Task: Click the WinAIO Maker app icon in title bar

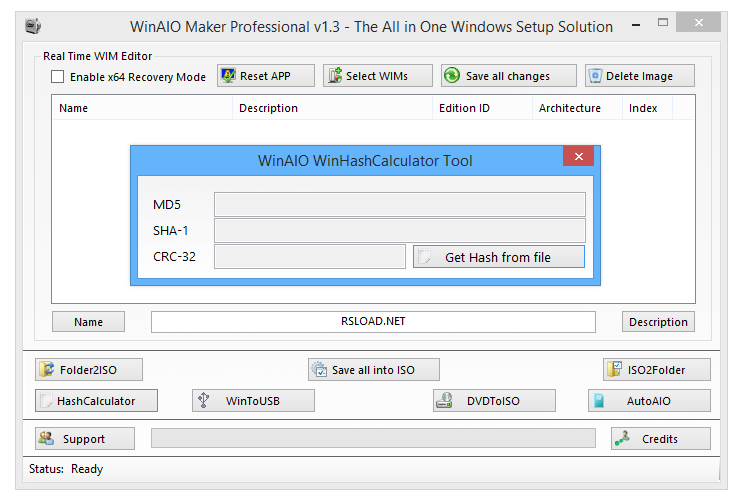Action: point(33,25)
